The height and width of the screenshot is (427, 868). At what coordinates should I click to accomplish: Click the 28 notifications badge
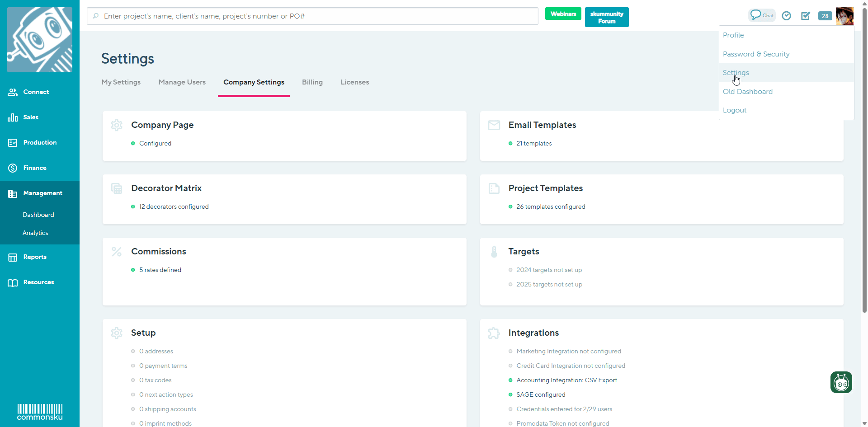click(825, 16)
